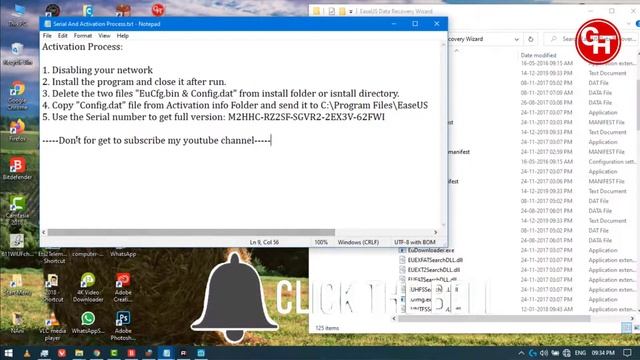The width and height of the screenshot is (640, 360).
Task: Click the VLC cone taskbar icon
Action: (x=27, y=353)
